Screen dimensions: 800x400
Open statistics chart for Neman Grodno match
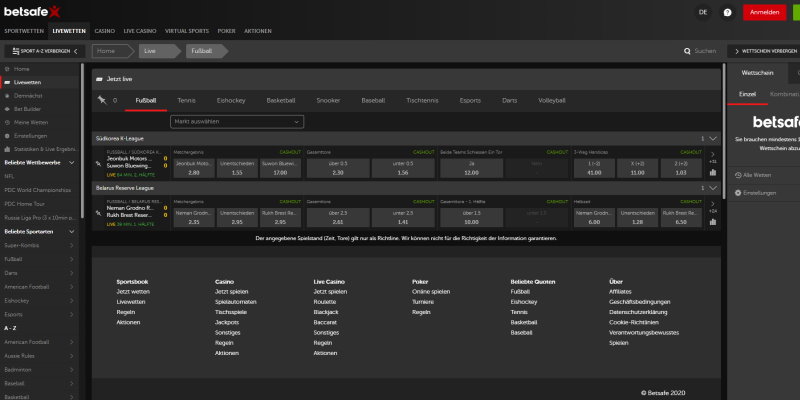tap(712, 222)
